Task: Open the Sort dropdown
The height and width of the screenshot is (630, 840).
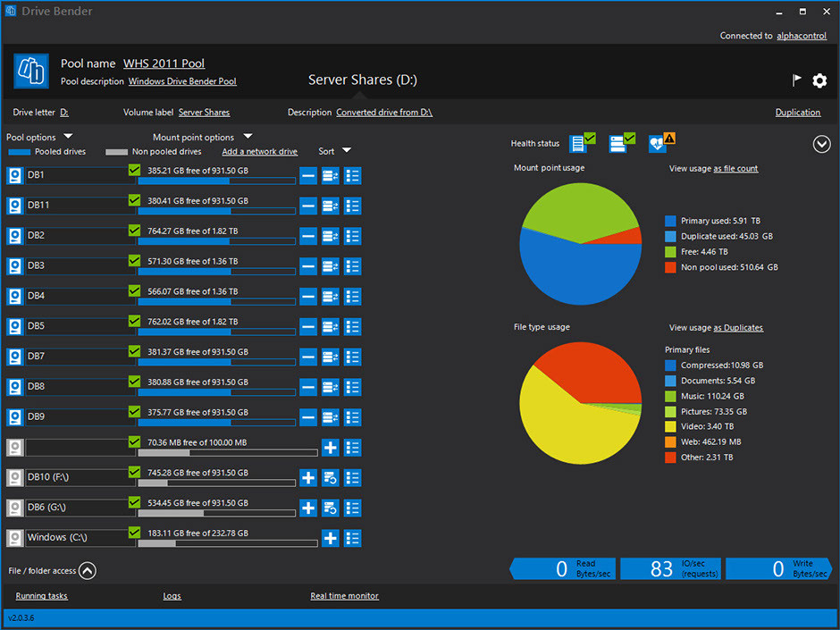Action: tap(334, 151)
